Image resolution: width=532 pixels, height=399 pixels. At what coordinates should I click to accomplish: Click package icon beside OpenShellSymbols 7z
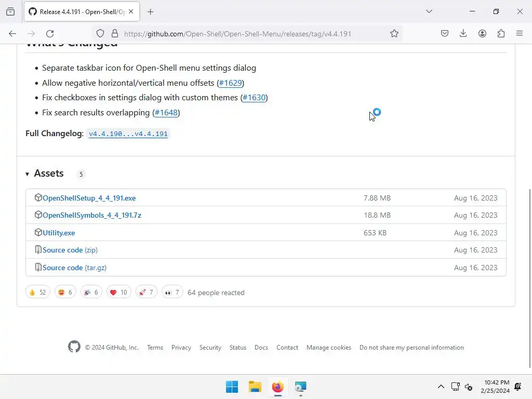(38, 215)
